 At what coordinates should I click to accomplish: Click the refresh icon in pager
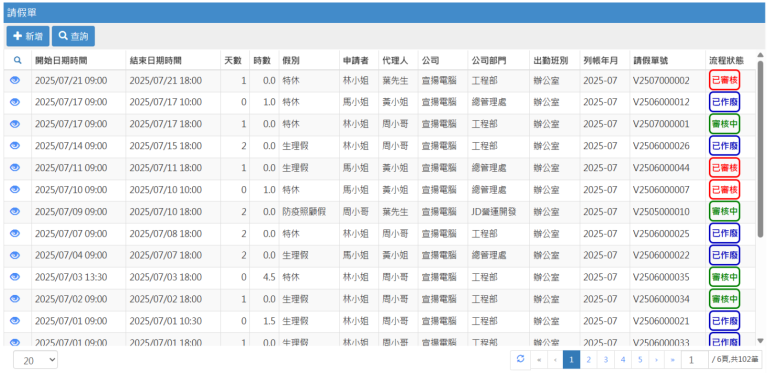(x=520, y=359)
